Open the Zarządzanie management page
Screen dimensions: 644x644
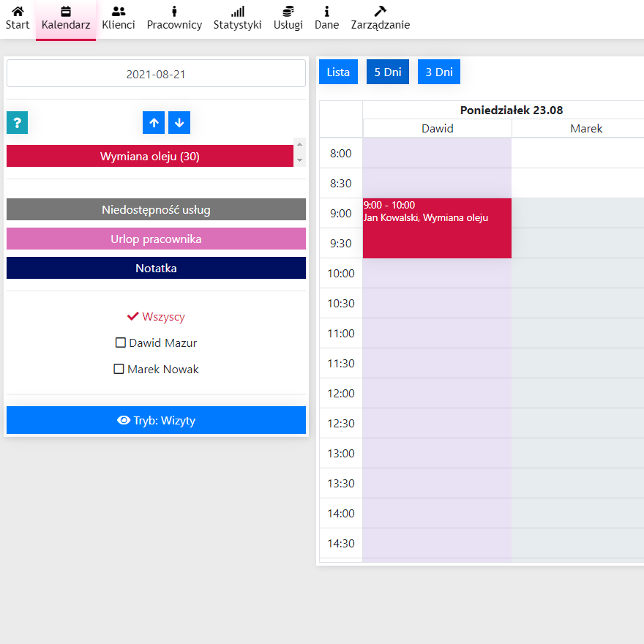click(x=380, y=19)
